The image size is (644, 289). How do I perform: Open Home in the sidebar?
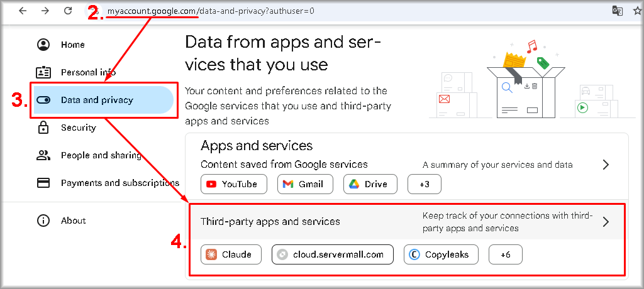pyautogui.click(x=72, y=45)
